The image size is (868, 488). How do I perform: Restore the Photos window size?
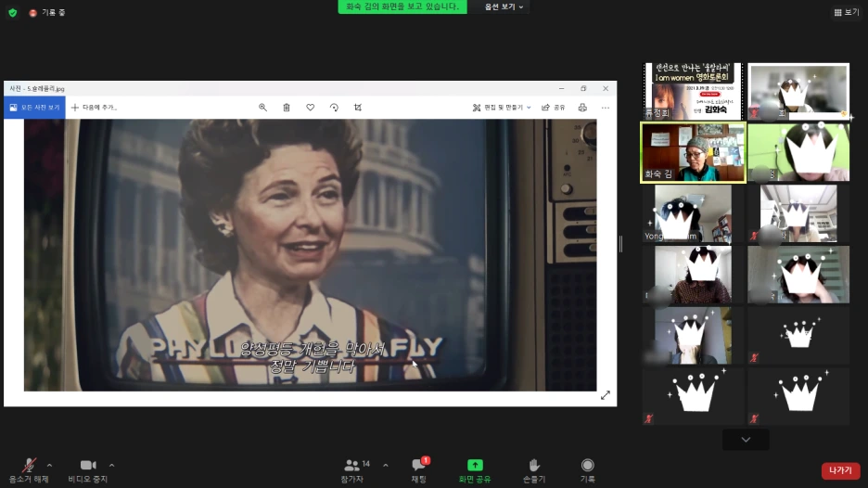click(583, 89)
